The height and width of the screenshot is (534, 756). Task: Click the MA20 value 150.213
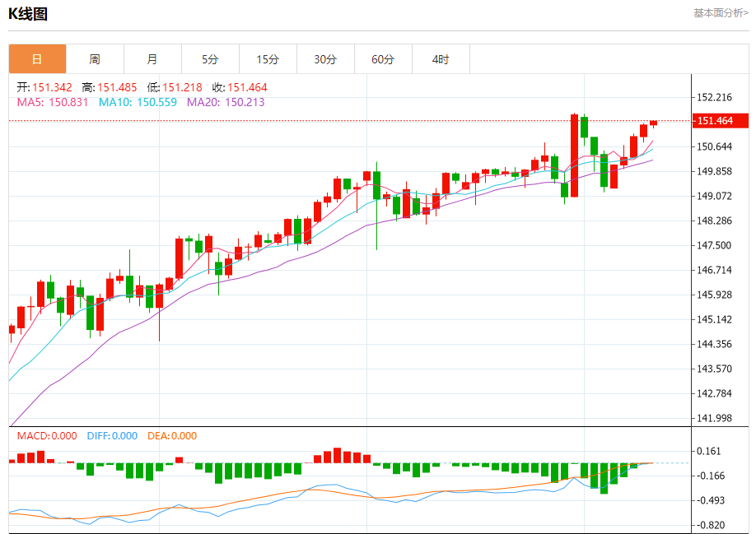(245, 102)
